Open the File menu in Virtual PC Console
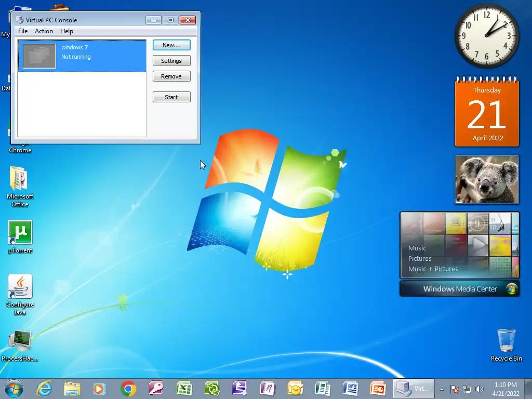Image resolution: width=532 pixels, height=399 pixels. pos(23,31)
